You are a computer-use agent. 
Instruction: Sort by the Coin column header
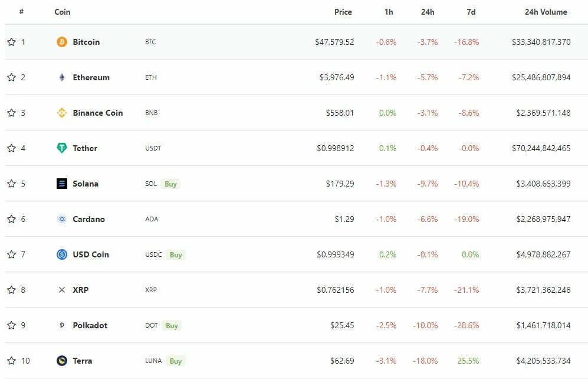click(x=63, y=12)
